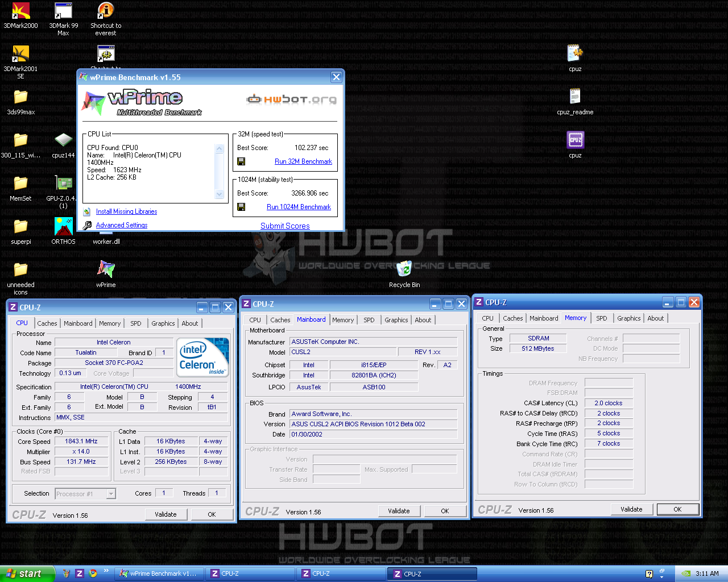This screenshot has height=582, width=728.
Task: Open the cpuz_readme text file icon
Action: (x=575, y=97)
